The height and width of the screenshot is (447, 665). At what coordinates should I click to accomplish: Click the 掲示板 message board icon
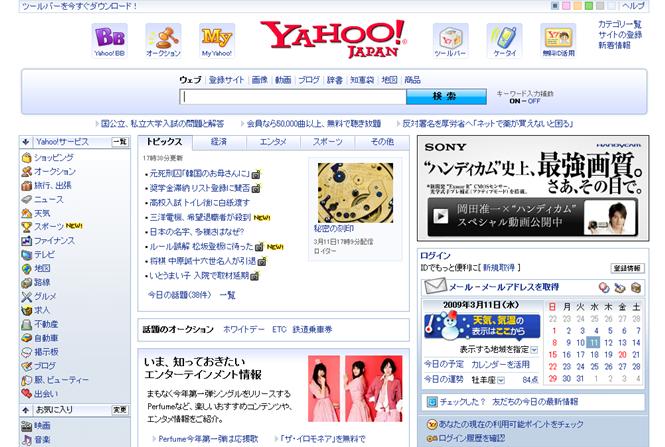click(x=27, y=352)
